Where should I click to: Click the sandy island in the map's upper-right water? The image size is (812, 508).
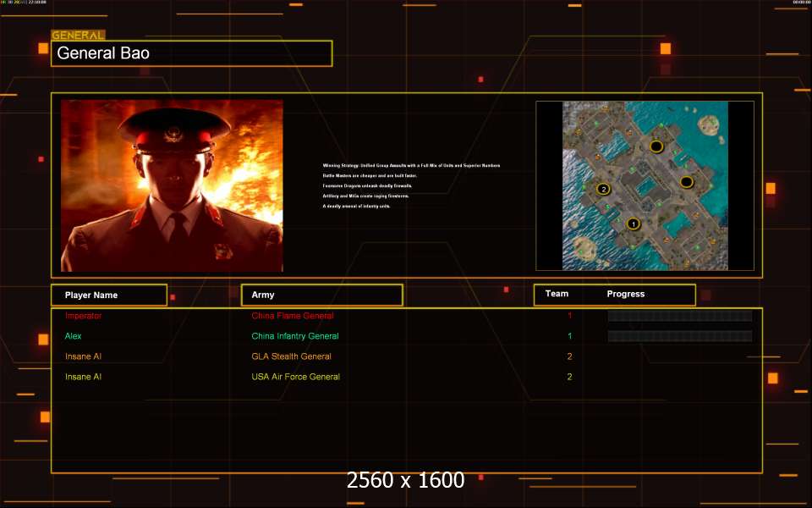[x=709, y=126]
